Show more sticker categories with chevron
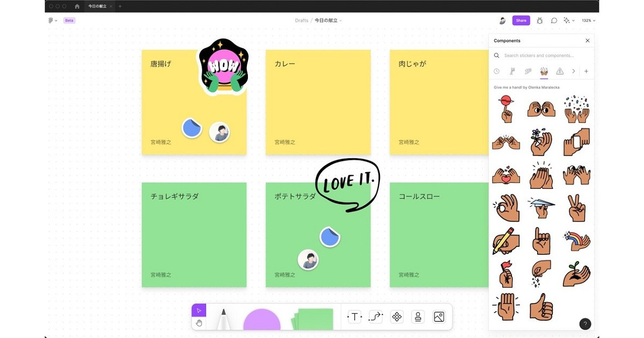The image size is (644, 338). pos(573,71)
